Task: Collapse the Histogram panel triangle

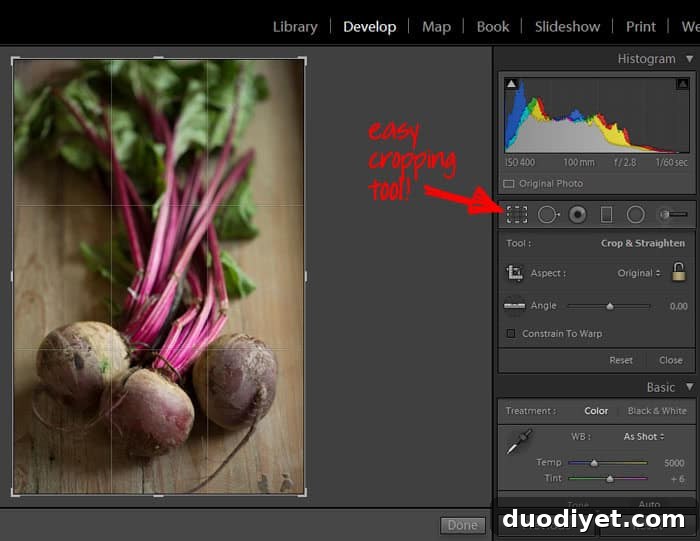Action: coord(689,59)
